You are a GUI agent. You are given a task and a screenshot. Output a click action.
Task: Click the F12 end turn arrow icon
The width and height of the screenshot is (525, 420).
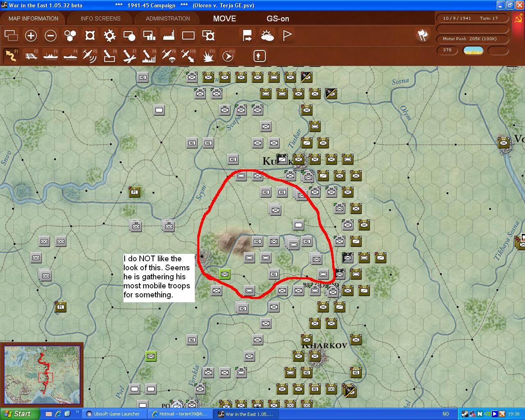(x=228, y=56)
